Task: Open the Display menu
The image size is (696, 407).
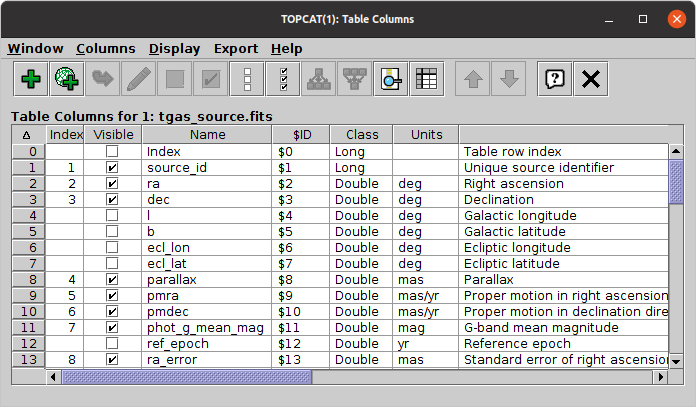Action: click(x=174, y=48)
